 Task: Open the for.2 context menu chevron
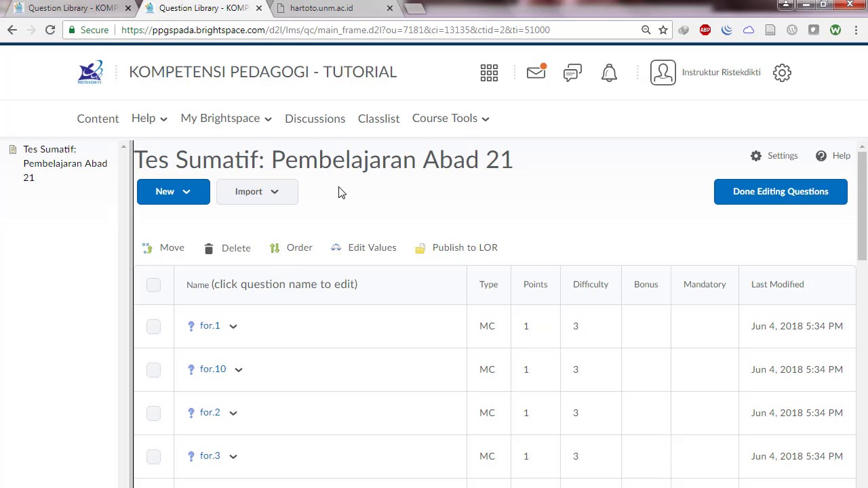coord(233,413)
